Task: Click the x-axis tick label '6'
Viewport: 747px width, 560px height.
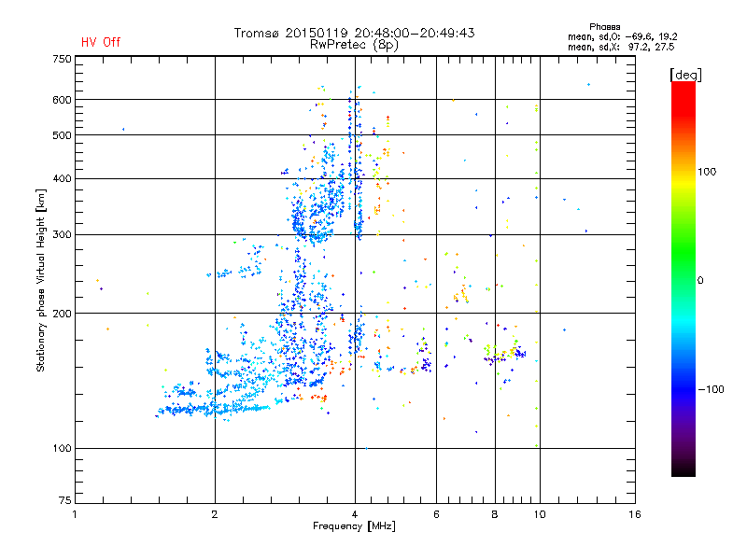Action: [x=436, y=514]
